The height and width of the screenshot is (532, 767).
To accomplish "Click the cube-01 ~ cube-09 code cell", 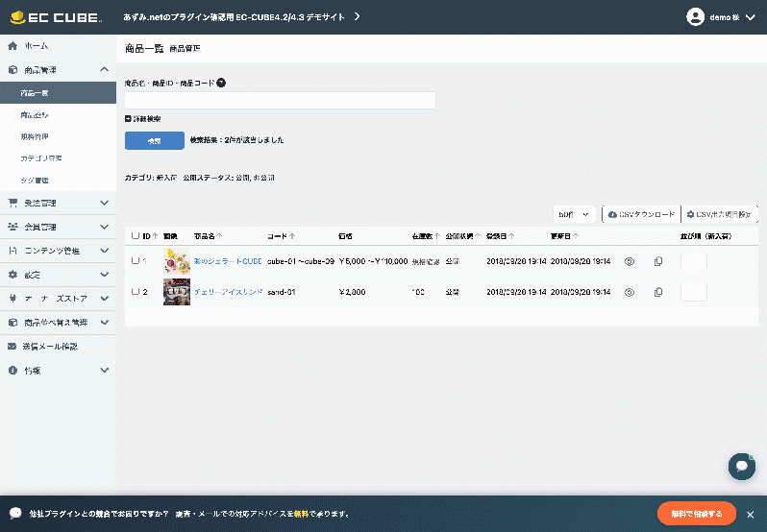I will point(300,261).
